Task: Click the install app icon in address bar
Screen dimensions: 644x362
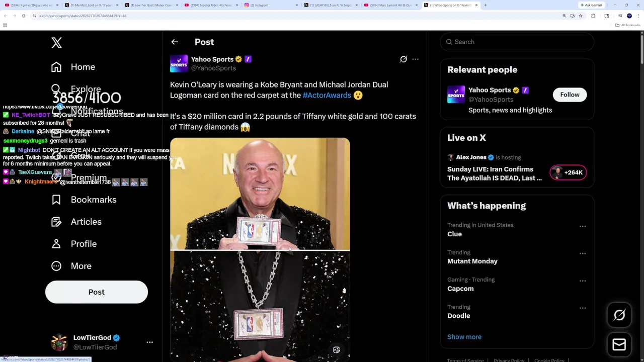Action: point(573,16)
